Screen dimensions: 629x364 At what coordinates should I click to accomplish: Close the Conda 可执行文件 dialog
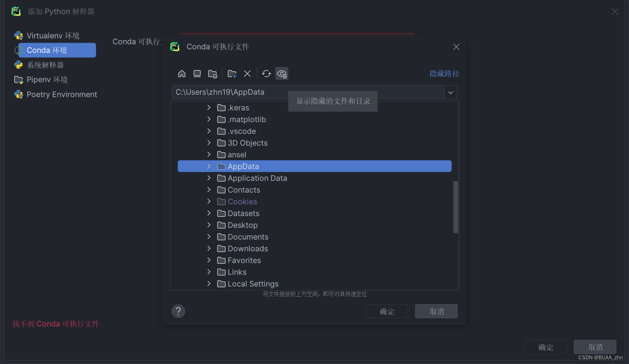click(456, 47)
